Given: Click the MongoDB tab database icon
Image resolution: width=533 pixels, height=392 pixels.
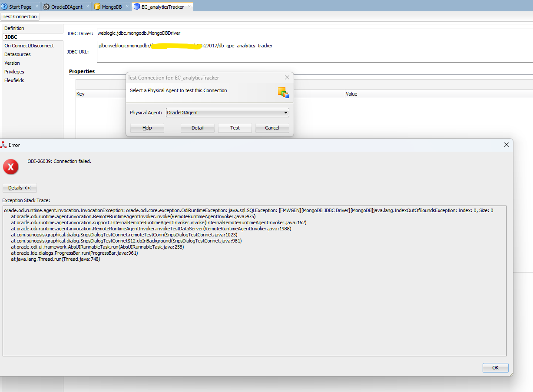Looking at the screenshot, I should point(97,7).
